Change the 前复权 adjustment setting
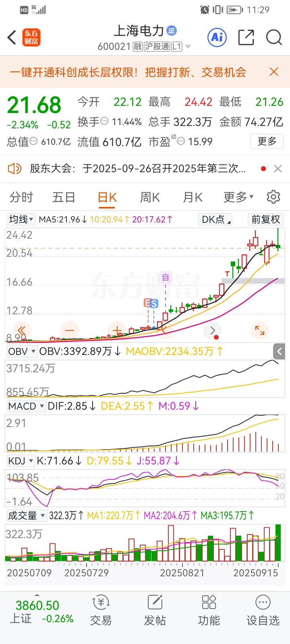 tap(265, 219)
